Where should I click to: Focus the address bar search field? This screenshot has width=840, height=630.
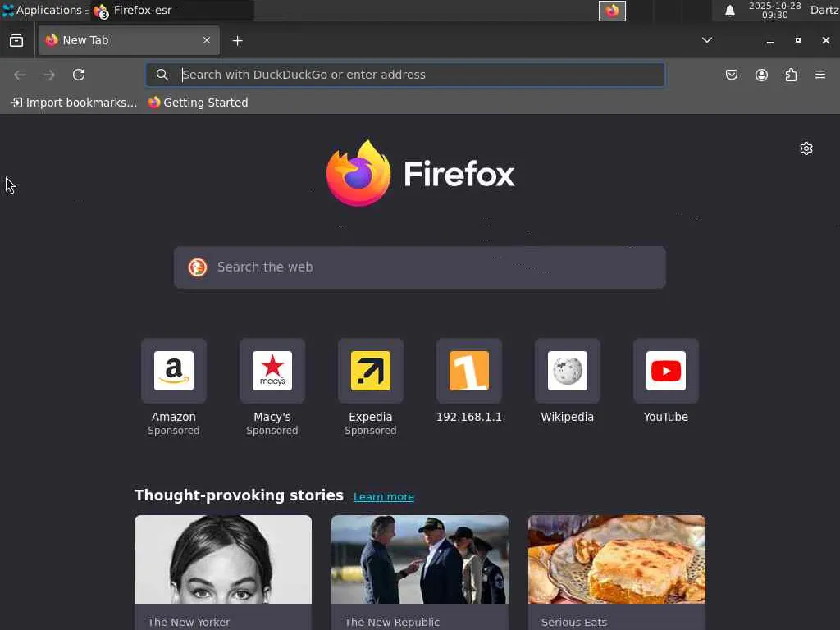[x=405, y=75]
